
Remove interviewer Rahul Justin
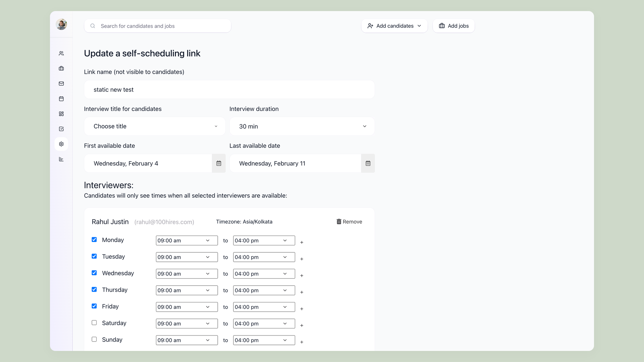tap(349, 222)
